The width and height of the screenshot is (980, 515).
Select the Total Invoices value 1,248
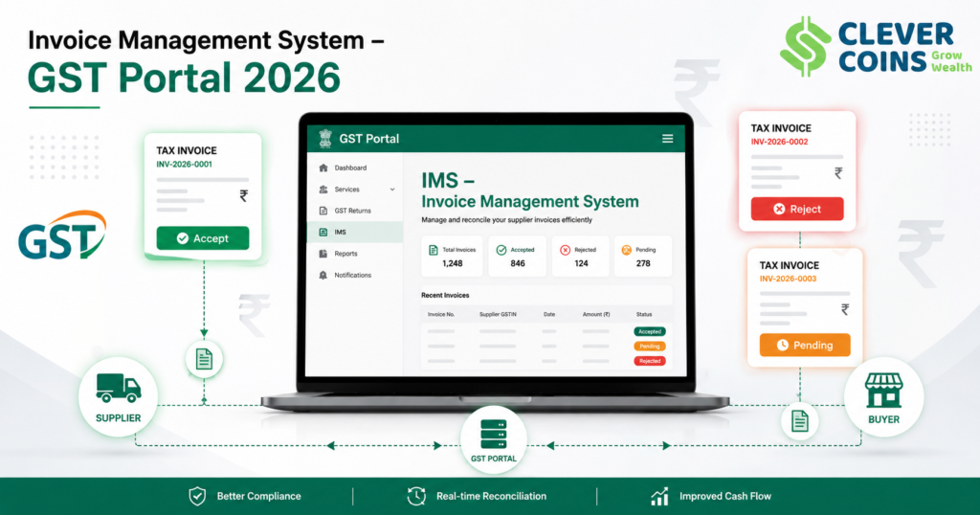(x=453, y=264)
